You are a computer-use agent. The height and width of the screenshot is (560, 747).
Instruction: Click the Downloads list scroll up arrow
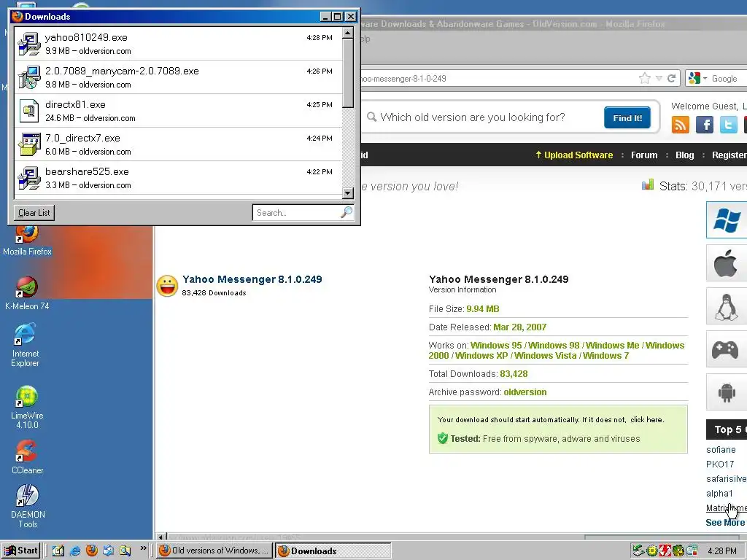pos(348,32)
